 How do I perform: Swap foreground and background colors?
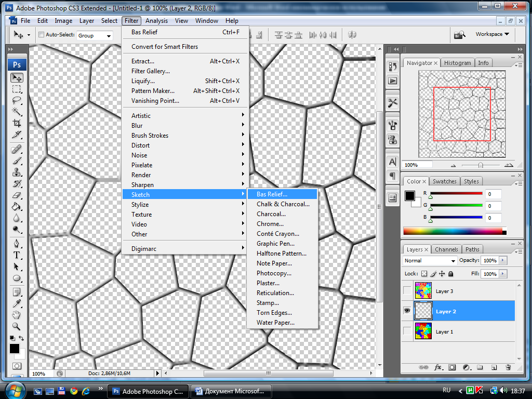coord(21,338)
